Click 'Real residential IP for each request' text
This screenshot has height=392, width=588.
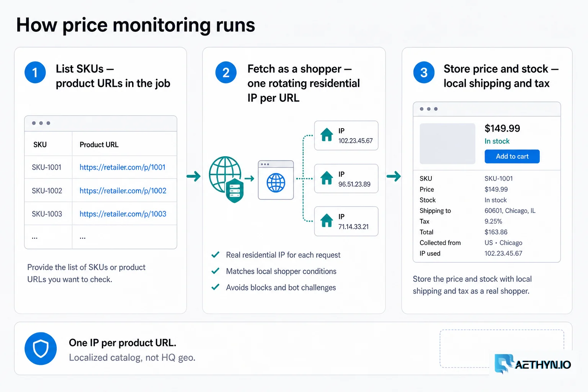[x=283, y=255]
